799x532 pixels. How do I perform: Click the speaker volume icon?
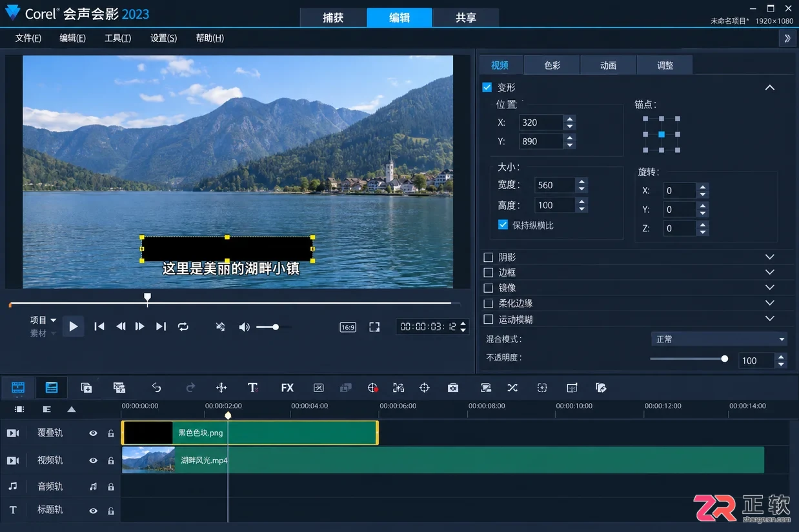pos(244,327)
